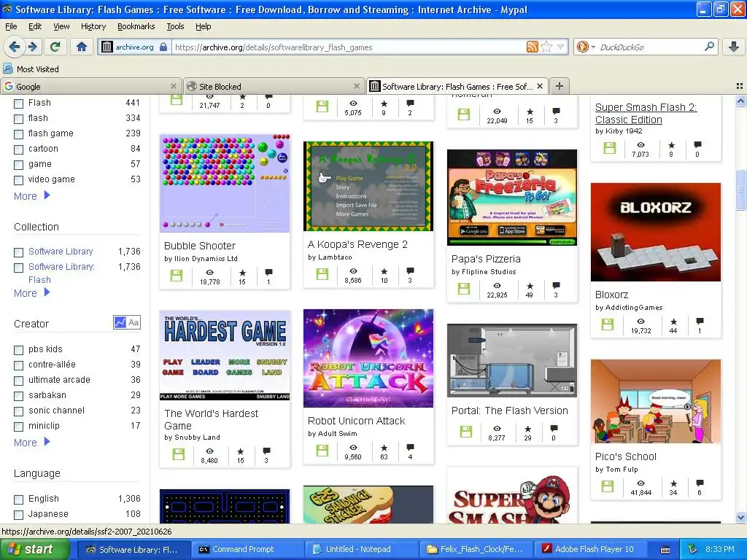This screenshot has height=560, width=747.
Task: Switch to Untitled - Notepad in taskbar
Action: tap(362, 550)
